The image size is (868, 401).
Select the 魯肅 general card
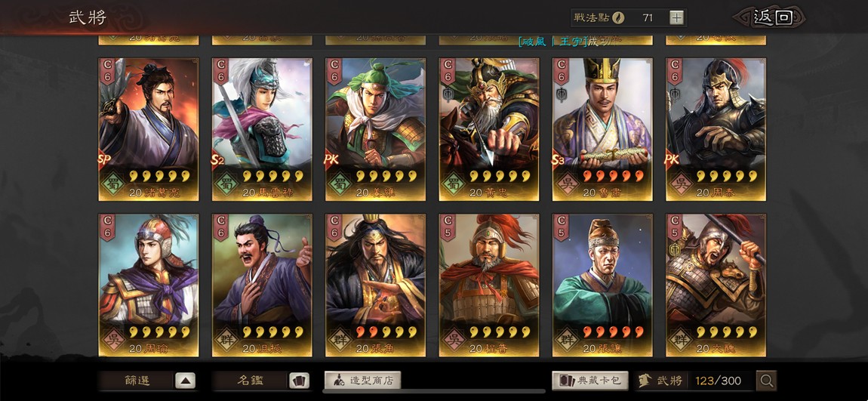pos(602,130)
